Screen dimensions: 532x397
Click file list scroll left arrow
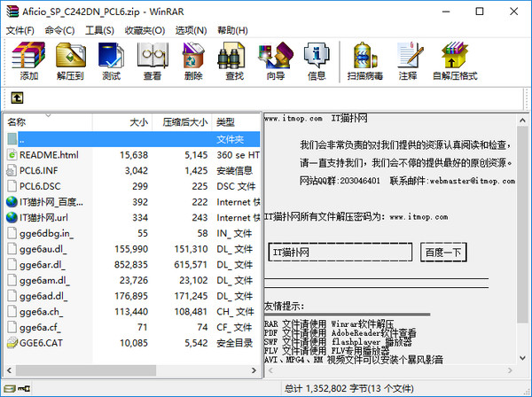(10, 370)
